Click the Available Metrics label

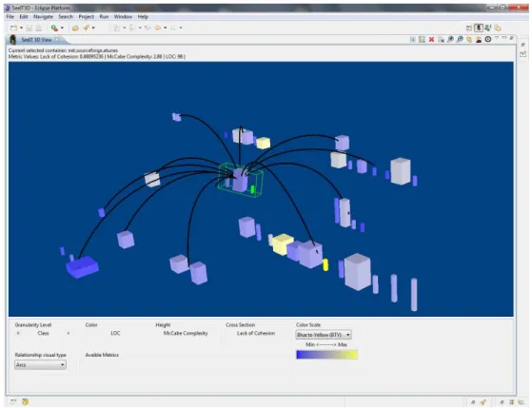point(102,355)
